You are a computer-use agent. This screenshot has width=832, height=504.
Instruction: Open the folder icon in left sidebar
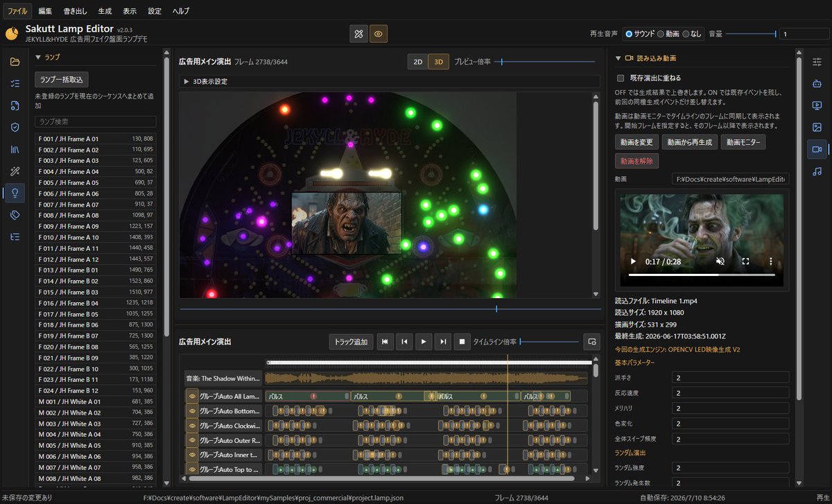click(x=15, y=62)
